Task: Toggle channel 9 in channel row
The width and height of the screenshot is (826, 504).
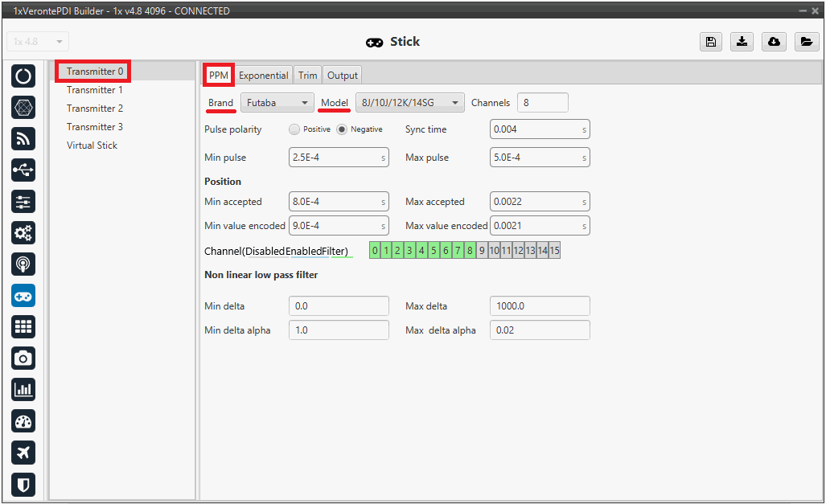Action: [x=482, y=251]
